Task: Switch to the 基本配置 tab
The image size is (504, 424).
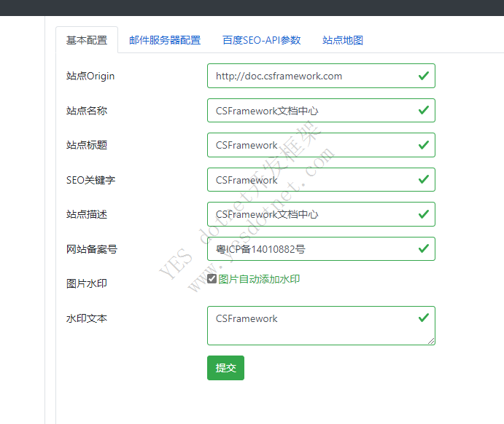Action: (x=87, y=40)
